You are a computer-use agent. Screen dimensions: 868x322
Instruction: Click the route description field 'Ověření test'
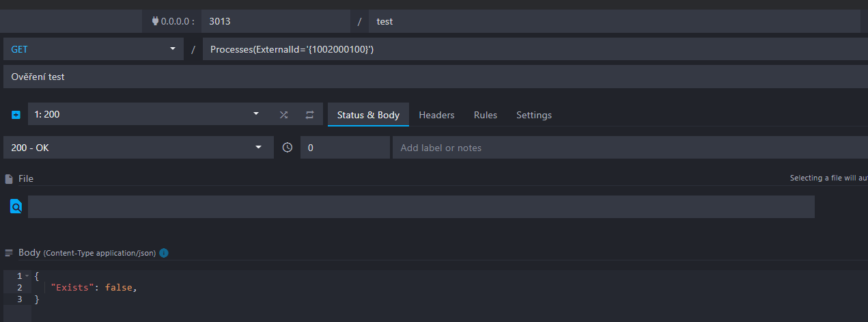coord(436,77)
